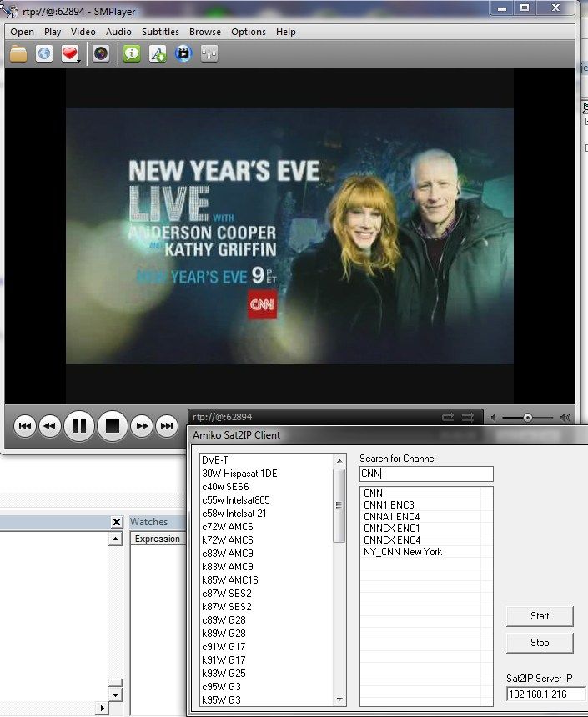This screenshot has height=717, width=588.
Task: Open the equalizer sliders icon in the toolbar
Action: pos(209,53)
